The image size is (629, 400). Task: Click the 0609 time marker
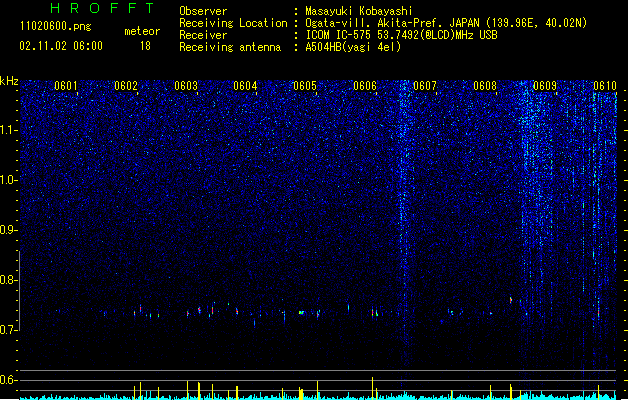pos(545,86)
